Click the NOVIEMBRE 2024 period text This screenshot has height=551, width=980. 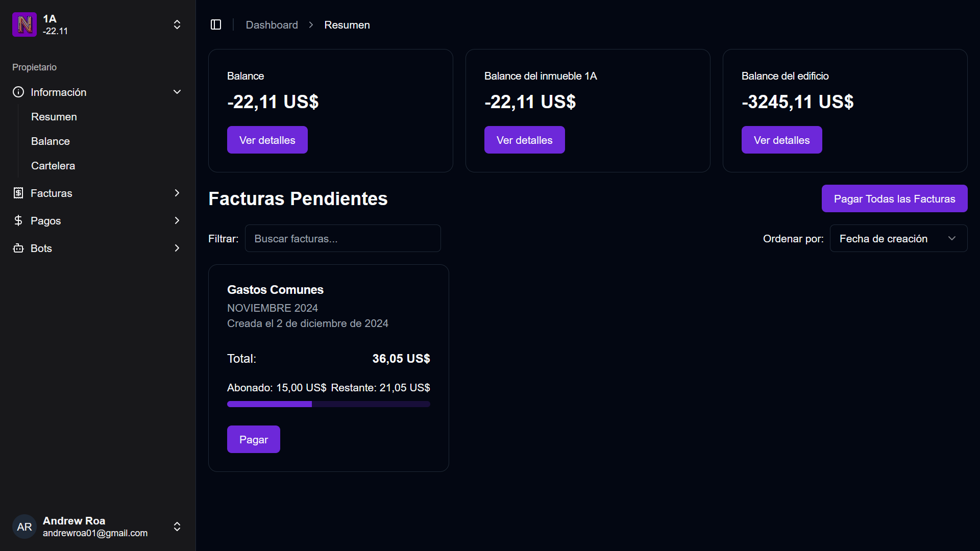[x=273, y=308]
